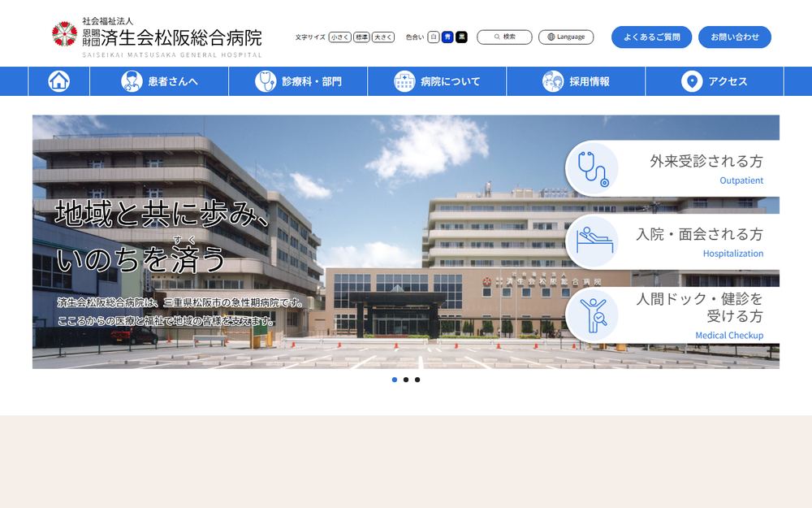This screenshot has height=508, width=812.
Task: Set text size to 標準
Action: pyautogui.click(x=361, y=37)
